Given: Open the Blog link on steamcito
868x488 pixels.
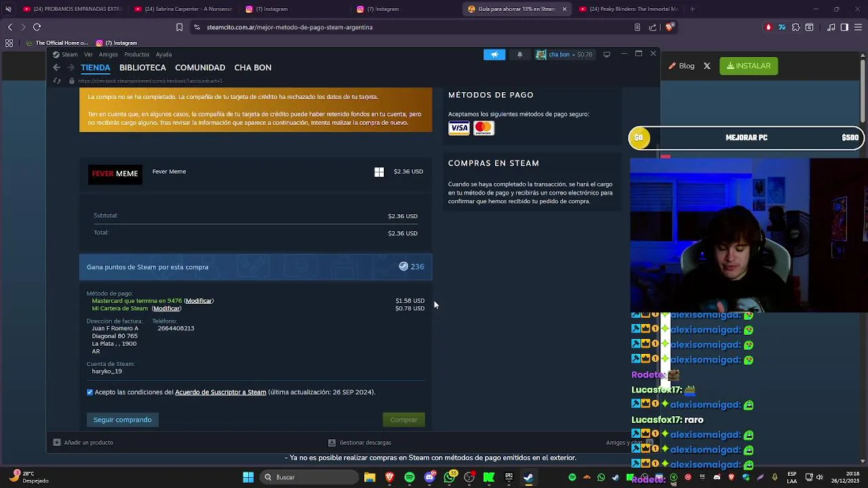Looking at the screenshot, I should [x=682, y=66].
